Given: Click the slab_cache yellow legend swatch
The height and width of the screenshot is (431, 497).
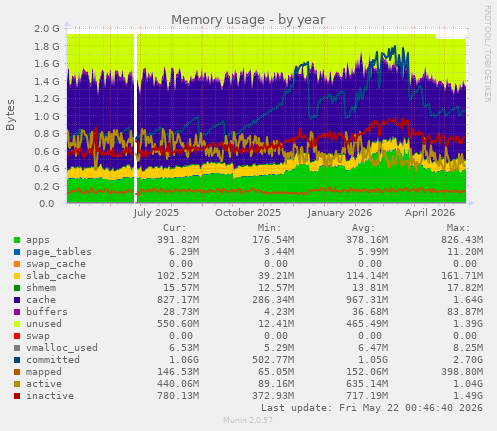Looking at the screenshot, I should (x=17, y=276).
